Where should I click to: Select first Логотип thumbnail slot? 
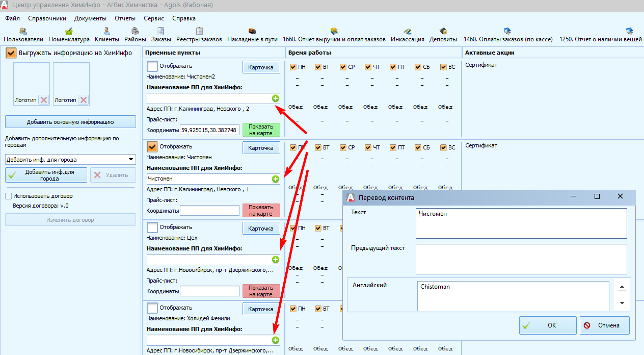[32, 84]
